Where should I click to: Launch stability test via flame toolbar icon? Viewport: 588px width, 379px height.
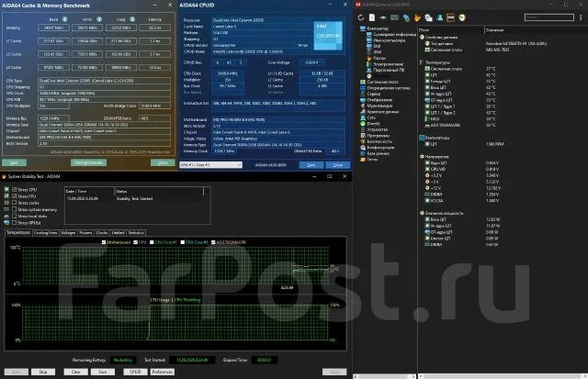click(x=417, y=17)
